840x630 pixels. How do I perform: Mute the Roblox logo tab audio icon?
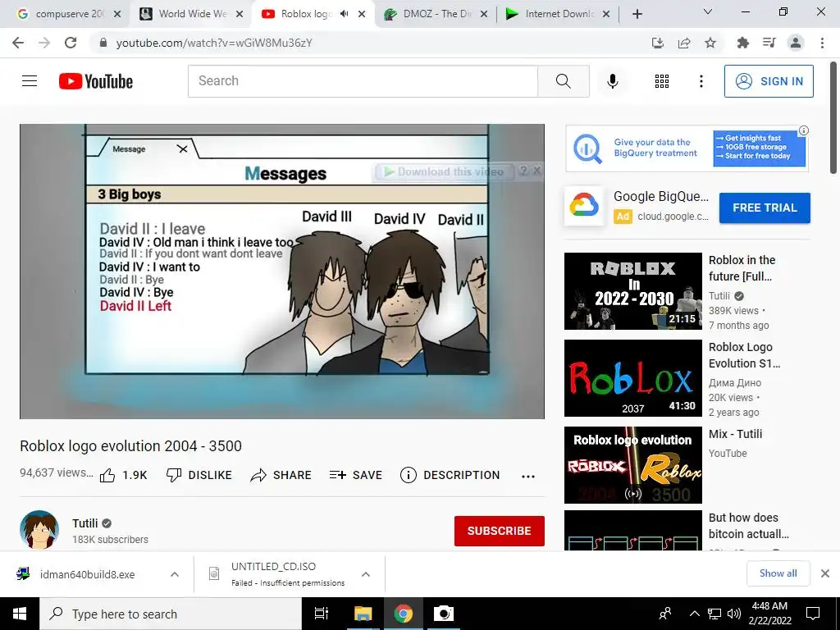[344, 14]
